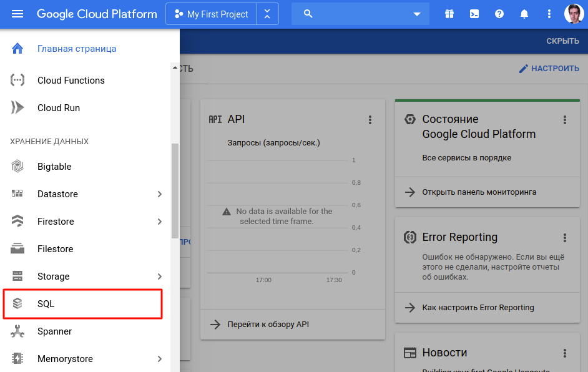Click the Filestore icon

[17, 248]
